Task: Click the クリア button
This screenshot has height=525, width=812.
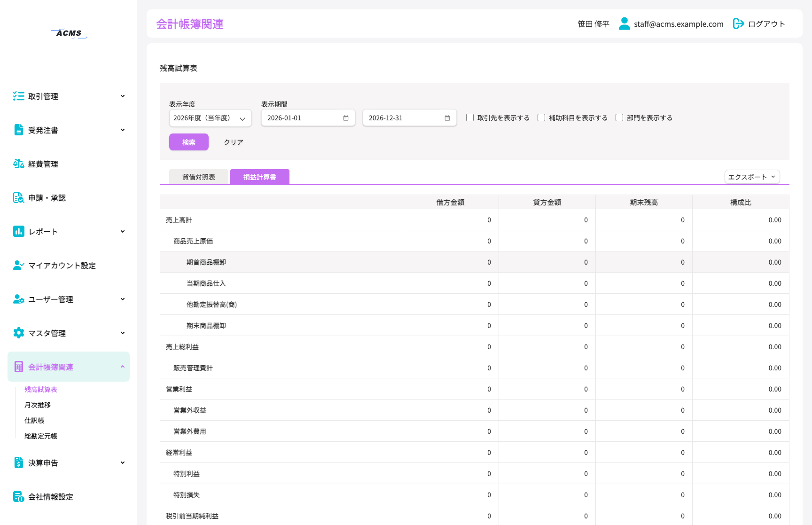Action: pos(234,142)
